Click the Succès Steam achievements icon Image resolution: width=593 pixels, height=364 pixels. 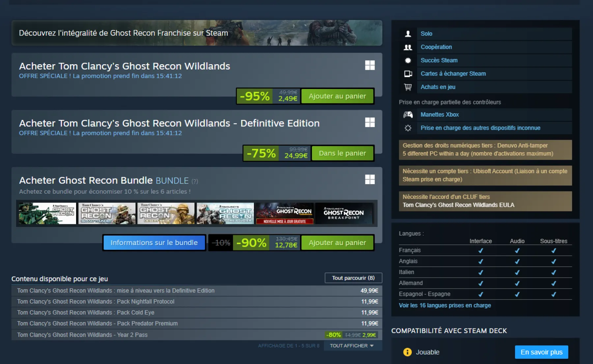[x=408, y=60]
